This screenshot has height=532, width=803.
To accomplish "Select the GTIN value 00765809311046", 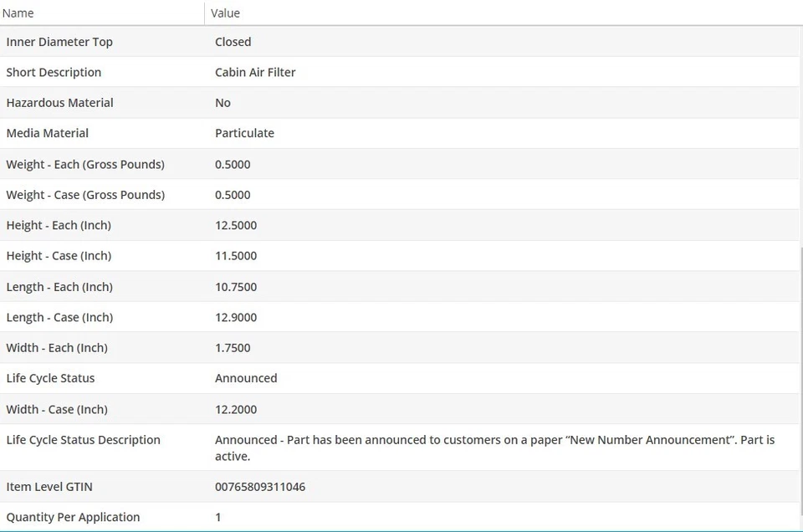I will 260,487.
